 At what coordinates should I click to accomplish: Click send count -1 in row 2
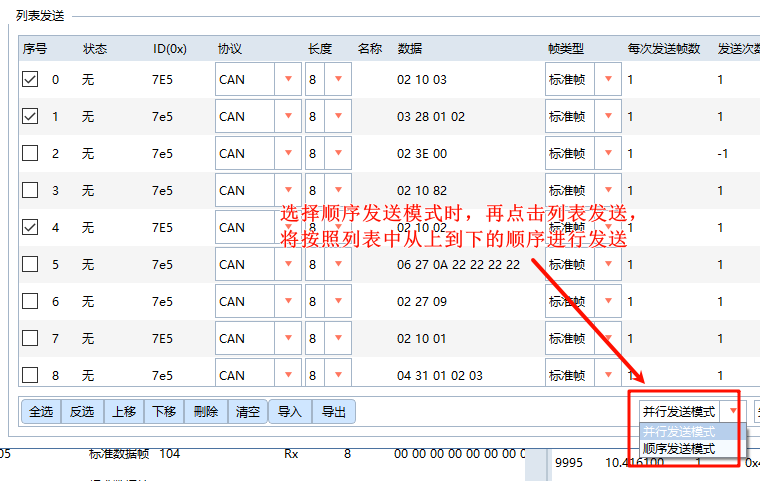[723, 154]
